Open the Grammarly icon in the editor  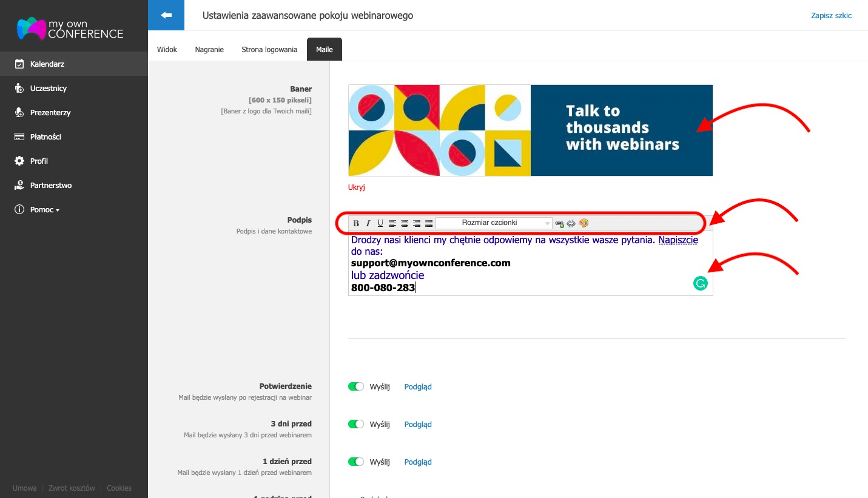(701, 283)
